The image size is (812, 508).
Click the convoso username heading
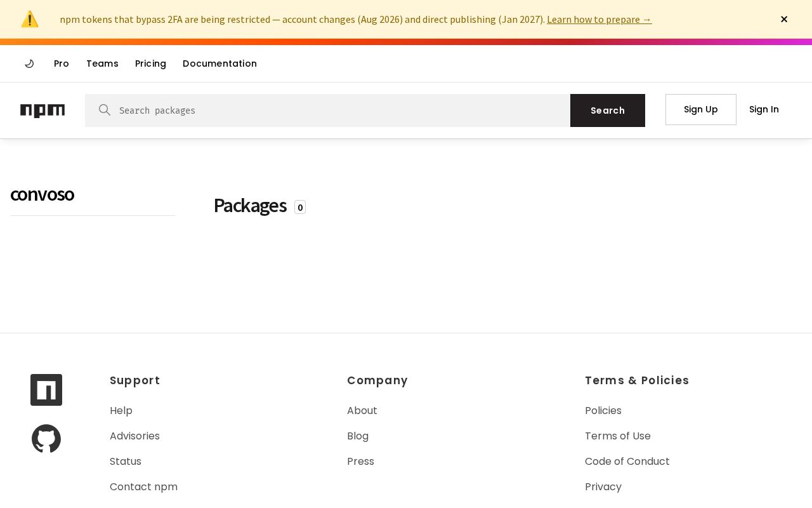tap(42, 194)
